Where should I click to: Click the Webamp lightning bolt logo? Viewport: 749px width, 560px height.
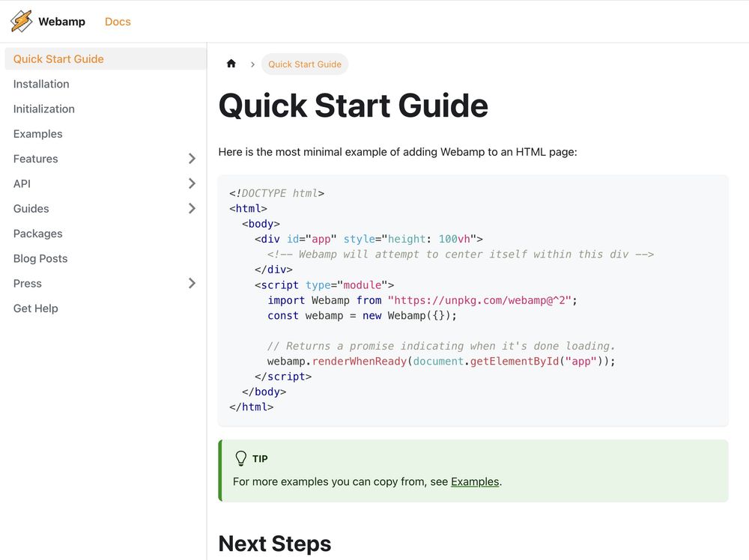point(22,22)
